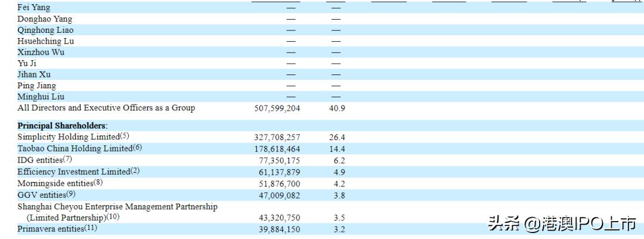Click All Directors and Executive Officers row
Screen dimensions: 644x239
click(x=106, y=108)
